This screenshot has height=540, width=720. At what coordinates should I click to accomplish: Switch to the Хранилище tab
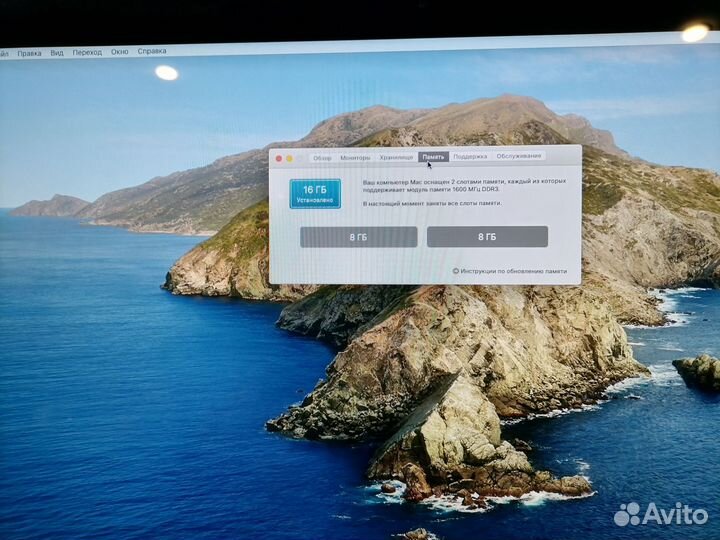point(396,157)
